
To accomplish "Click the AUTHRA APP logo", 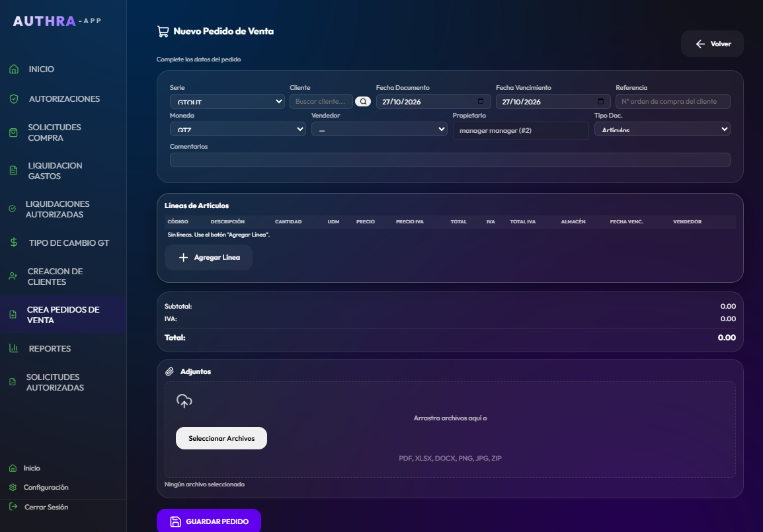I will 57,21.
